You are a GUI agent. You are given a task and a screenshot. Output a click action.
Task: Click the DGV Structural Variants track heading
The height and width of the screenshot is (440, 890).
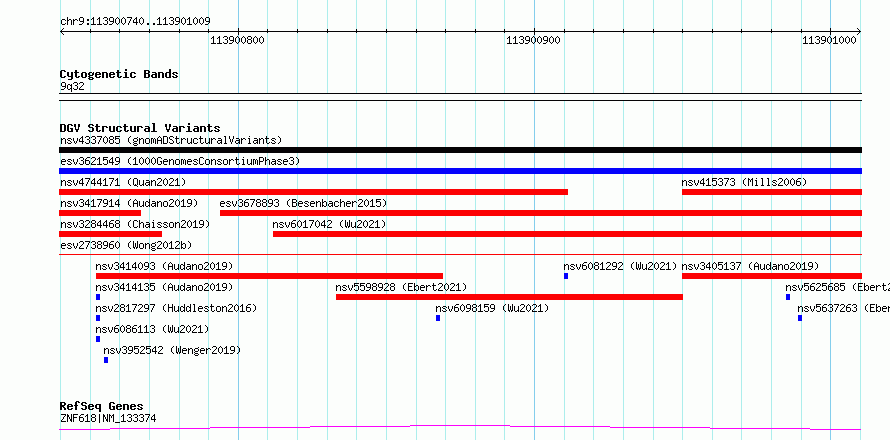[x=140, y=128]
